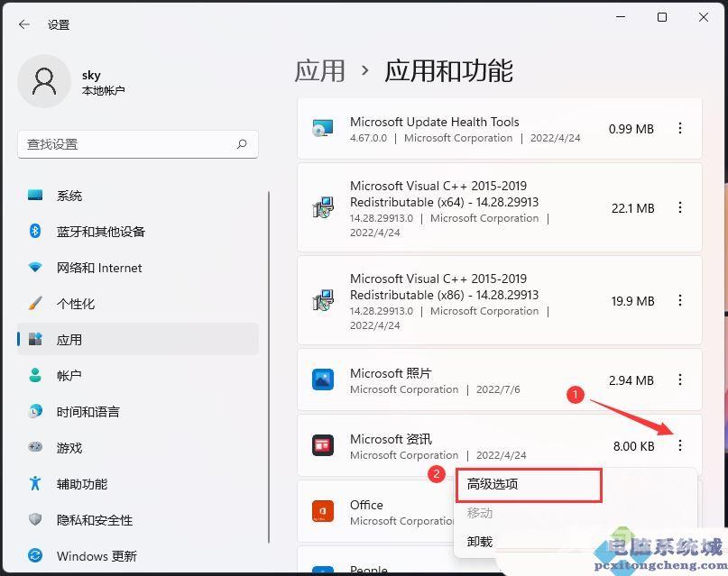
Task: Minimize the 设置 window
Action: (x=621, y=17)
